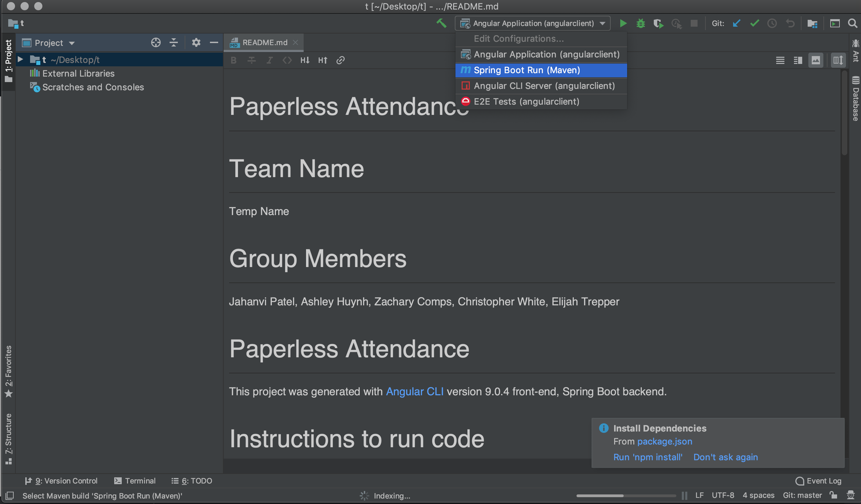The width and height of the screenshot is (861, 504).
Task: Select Angular CLI Server (angularclient) entry
Action: [x=541, y=86]
